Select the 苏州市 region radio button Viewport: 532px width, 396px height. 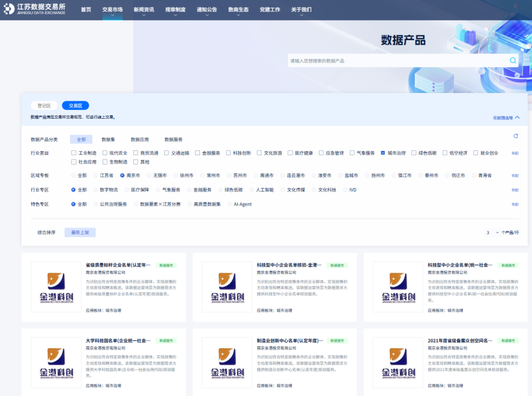point(230,175)
